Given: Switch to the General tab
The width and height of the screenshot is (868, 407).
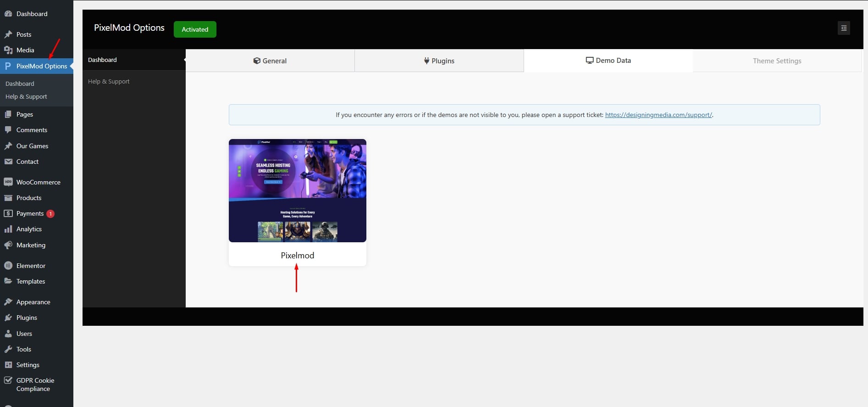Looking at the screenshot, I should (x=270, y=61).
